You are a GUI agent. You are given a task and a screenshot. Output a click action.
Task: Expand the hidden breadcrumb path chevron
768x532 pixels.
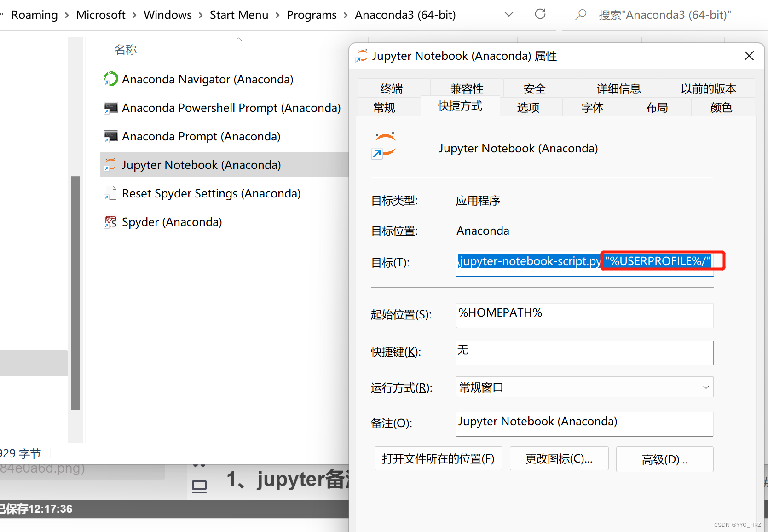[2, 15]
